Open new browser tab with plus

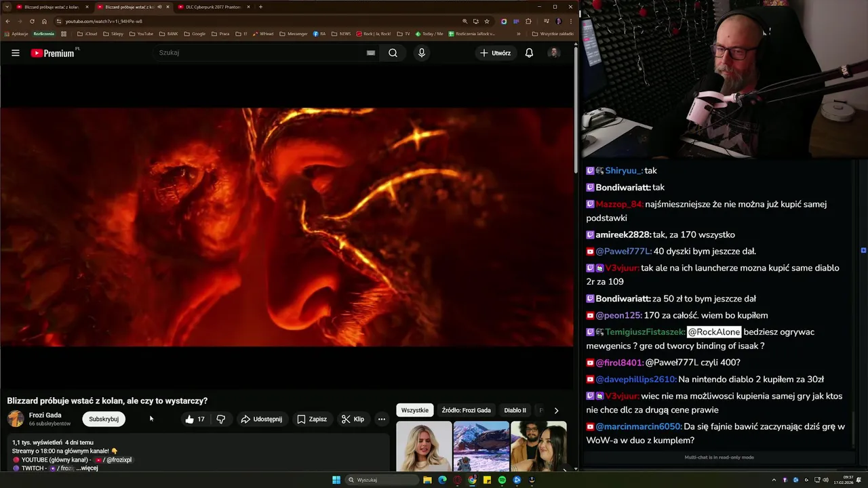(x=260, y=7)
